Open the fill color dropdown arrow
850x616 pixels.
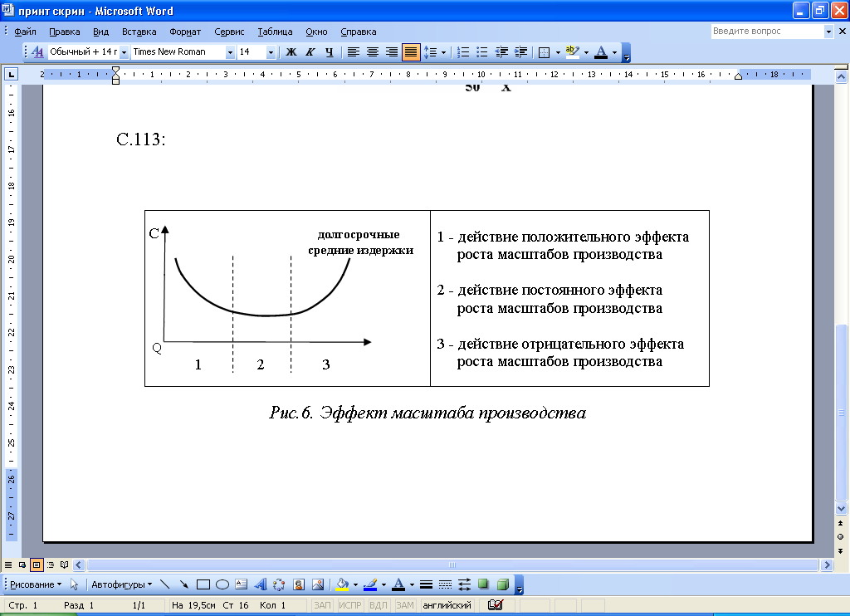point(355,585)
